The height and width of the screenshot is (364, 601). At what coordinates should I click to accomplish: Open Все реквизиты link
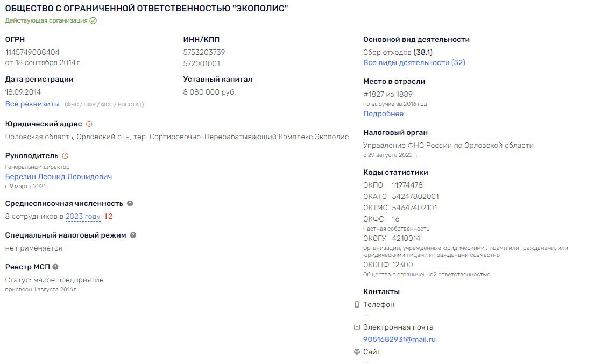[32, 104]
